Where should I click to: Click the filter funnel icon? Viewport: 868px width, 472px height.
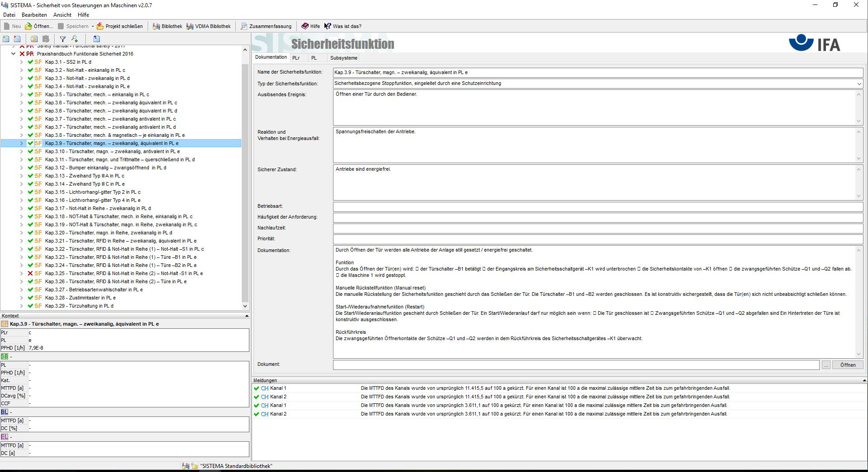(63, 39)
